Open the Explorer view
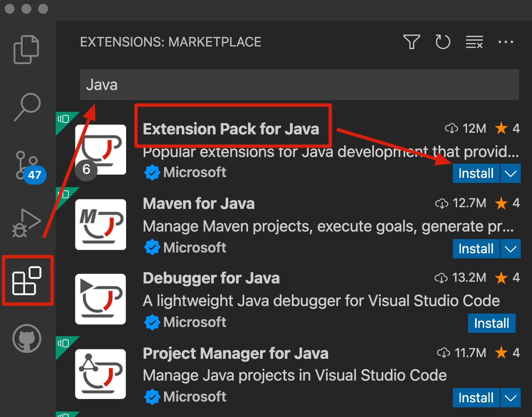Image resolution: width=532 pixels, height=417 pixels. (x=26, y=49)
